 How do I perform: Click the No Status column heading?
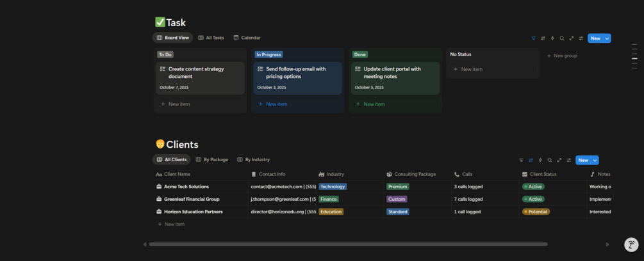click(460, 54)
